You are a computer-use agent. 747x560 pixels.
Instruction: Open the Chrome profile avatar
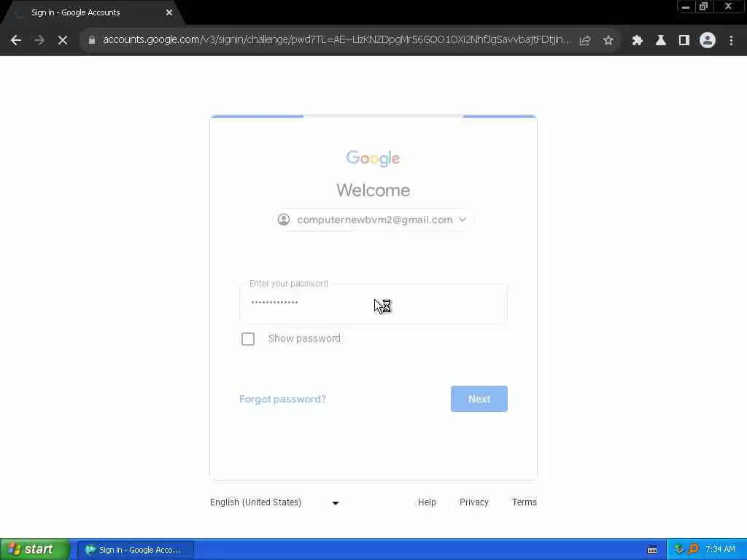(x=708, y=41)
